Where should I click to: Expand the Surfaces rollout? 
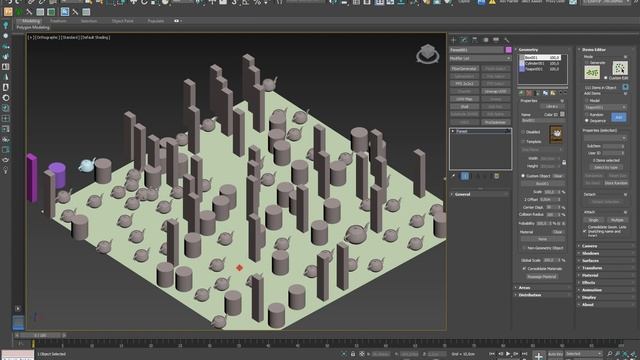(x=607, y=261)
